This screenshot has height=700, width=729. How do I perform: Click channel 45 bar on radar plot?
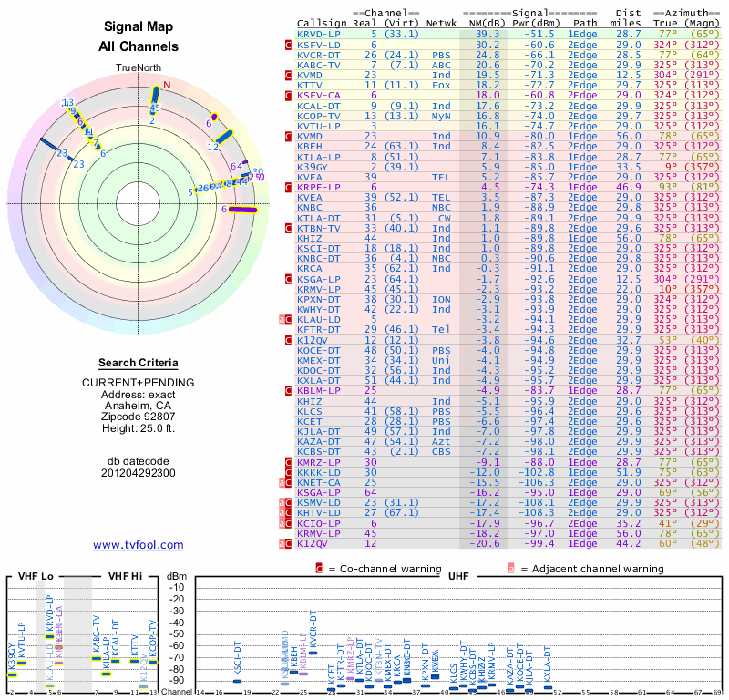(155, 95)
